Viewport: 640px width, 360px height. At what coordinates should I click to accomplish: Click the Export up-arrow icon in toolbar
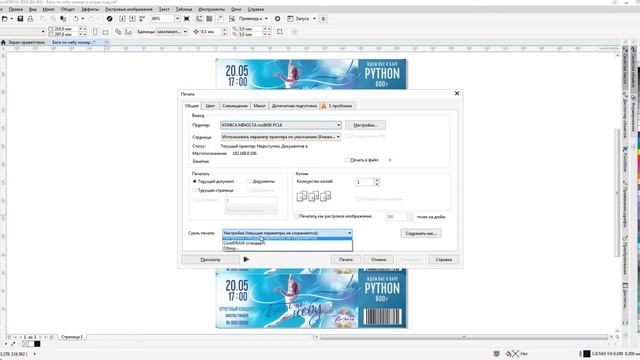132,19
